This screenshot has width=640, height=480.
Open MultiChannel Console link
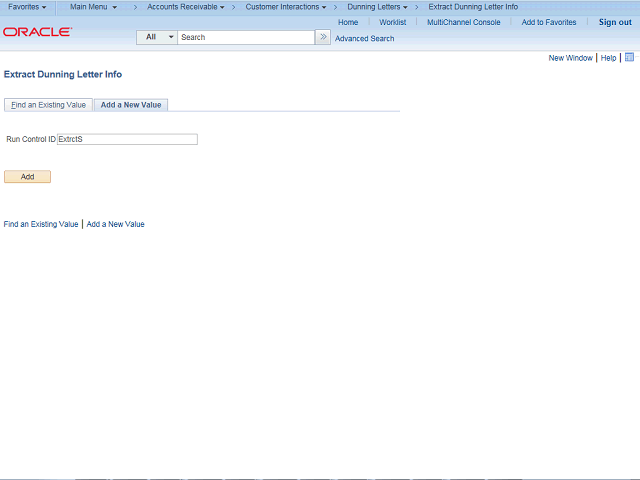coord(464,22)
